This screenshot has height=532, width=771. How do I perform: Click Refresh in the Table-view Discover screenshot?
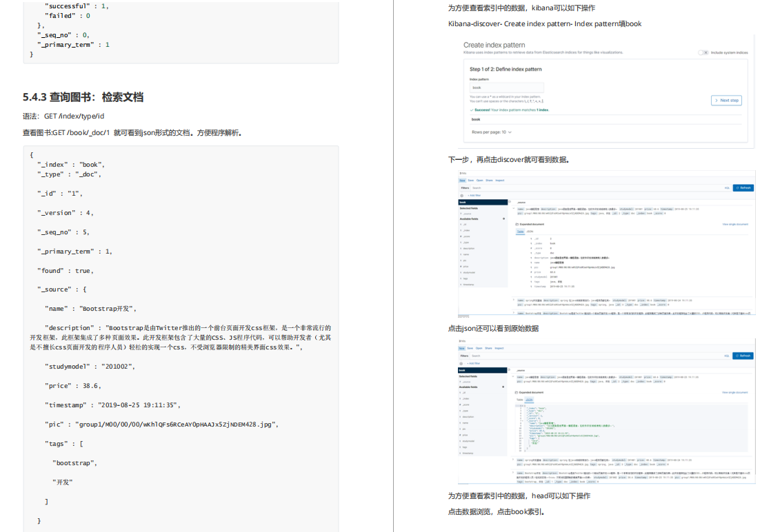pos(743,187)
